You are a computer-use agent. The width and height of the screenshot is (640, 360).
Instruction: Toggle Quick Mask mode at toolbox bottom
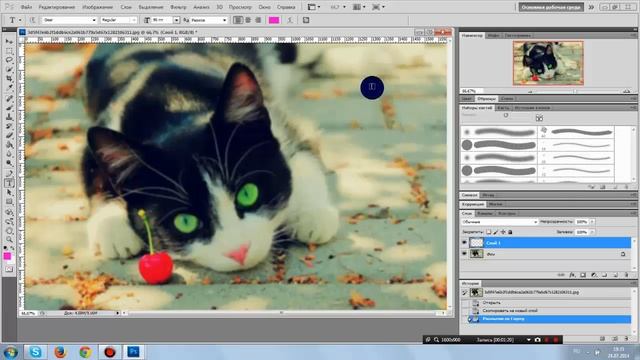[x=9, y=269]
